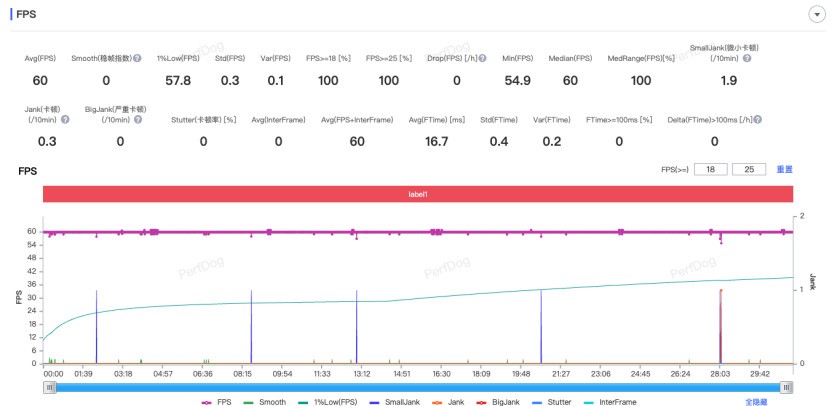Collapse the FPS panel with the arrow button
The width and height of the screenshot is (832, 406).
tap(815, 15)
